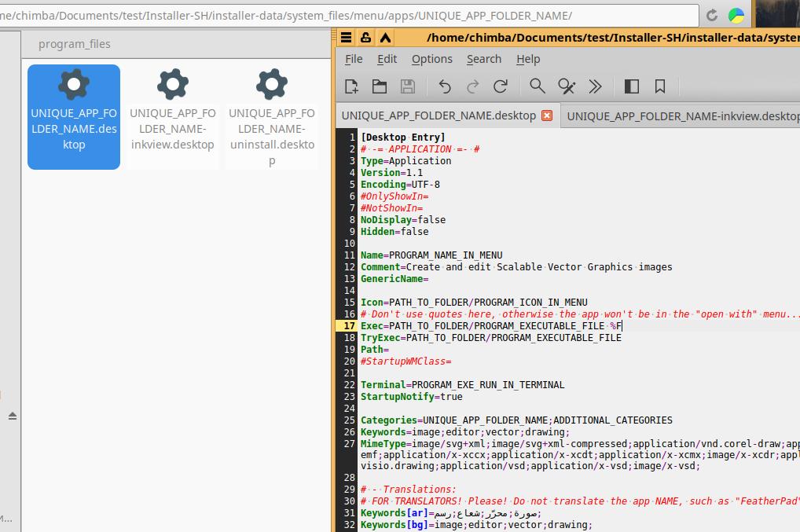
Task: Toggle the sticky window pin icon in titlebar
Action: click(365, 37)
